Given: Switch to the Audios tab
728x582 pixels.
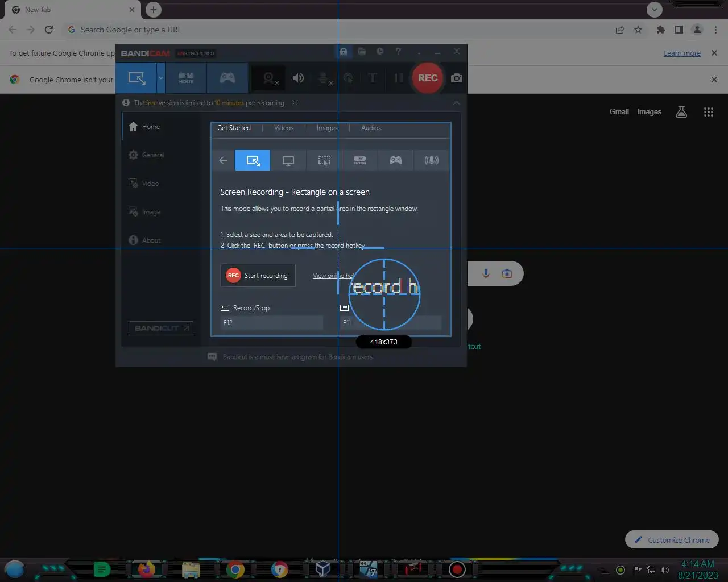Looking at the screenshot, I should click(371, 128).
